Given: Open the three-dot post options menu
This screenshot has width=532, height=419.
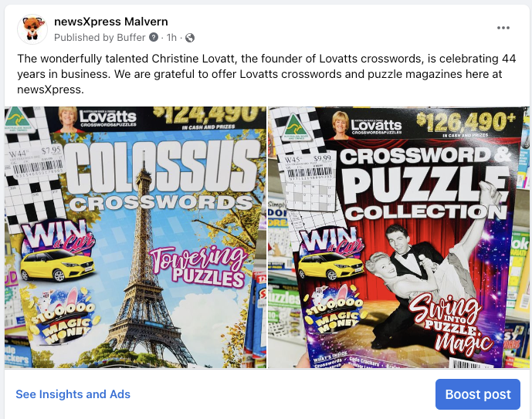Looking at the screenshot, I should pos(503,28).
